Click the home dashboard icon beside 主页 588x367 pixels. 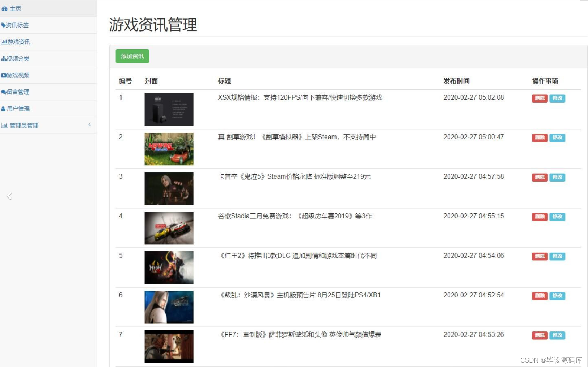4,8
